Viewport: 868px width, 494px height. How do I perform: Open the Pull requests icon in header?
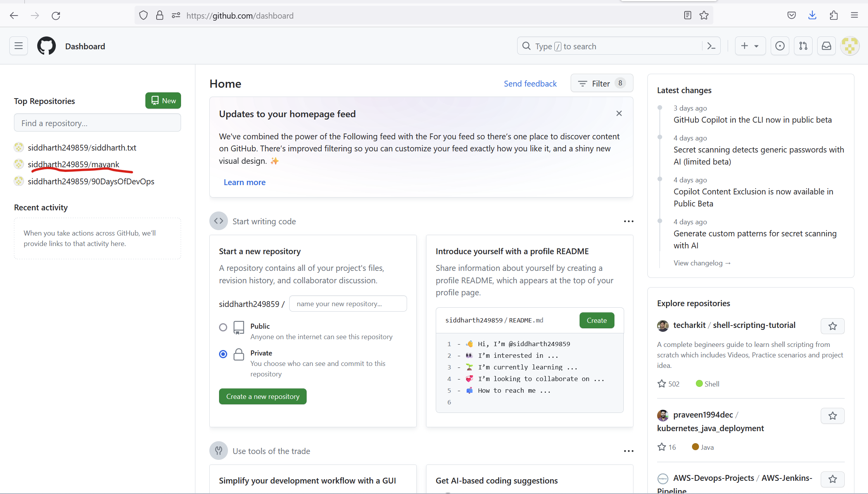[803, 46]
